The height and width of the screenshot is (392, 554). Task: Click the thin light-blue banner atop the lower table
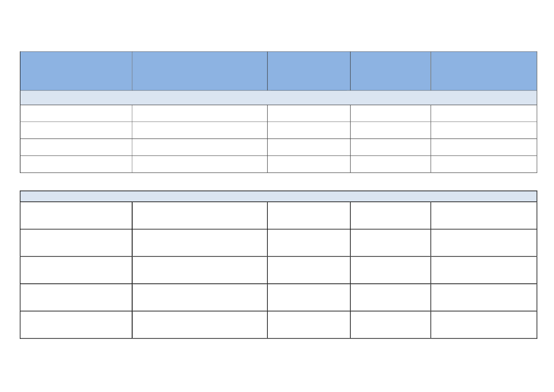point(278,196)
